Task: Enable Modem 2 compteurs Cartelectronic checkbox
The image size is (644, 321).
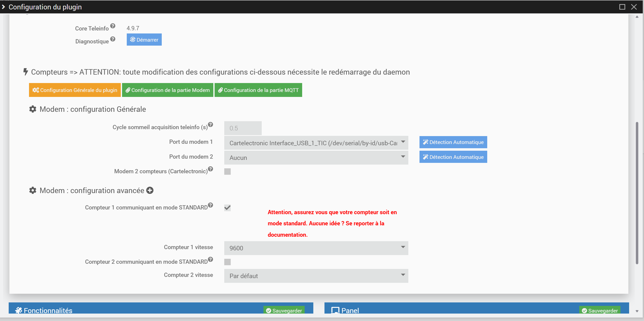Action: (x=227, y=171)
